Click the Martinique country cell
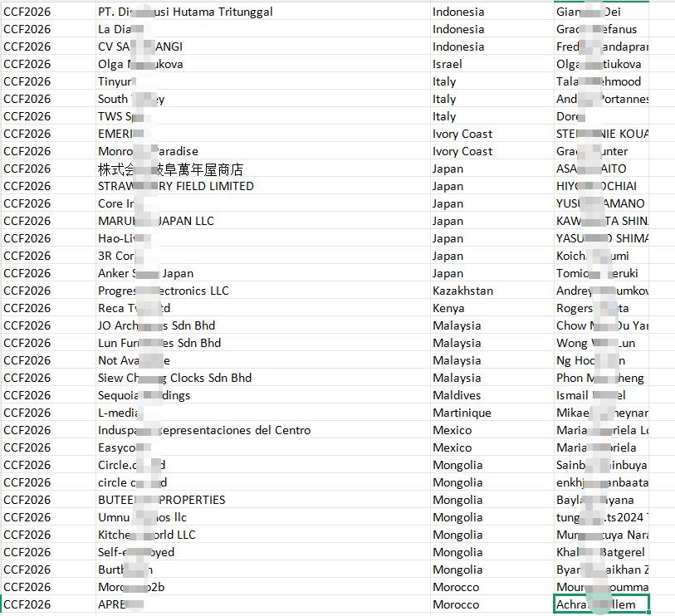This screenshot has width=675, height=616. point(461,413)
